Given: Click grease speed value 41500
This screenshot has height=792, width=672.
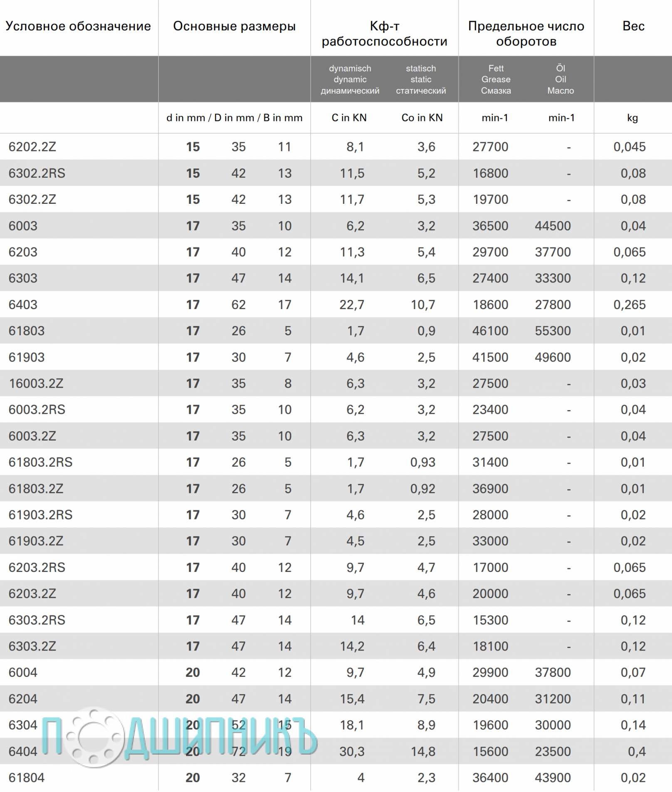Looking at the screenshot, I should coord(490,357).
